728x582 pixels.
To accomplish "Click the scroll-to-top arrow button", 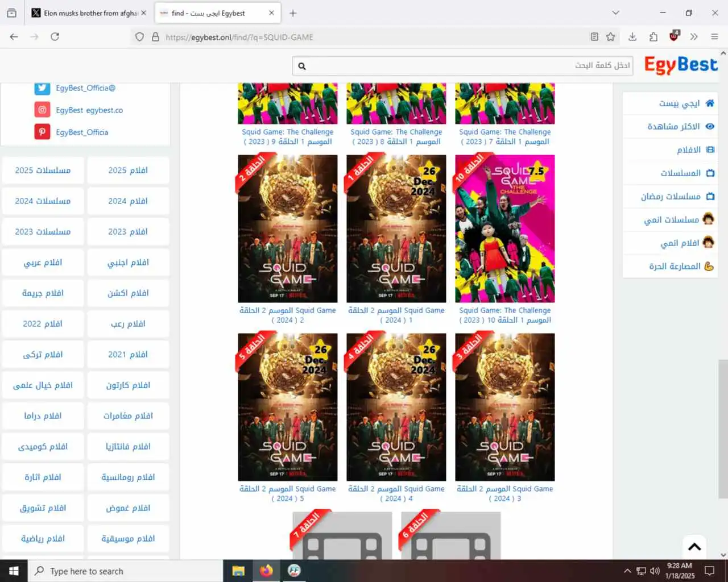I will coord(694,547).
